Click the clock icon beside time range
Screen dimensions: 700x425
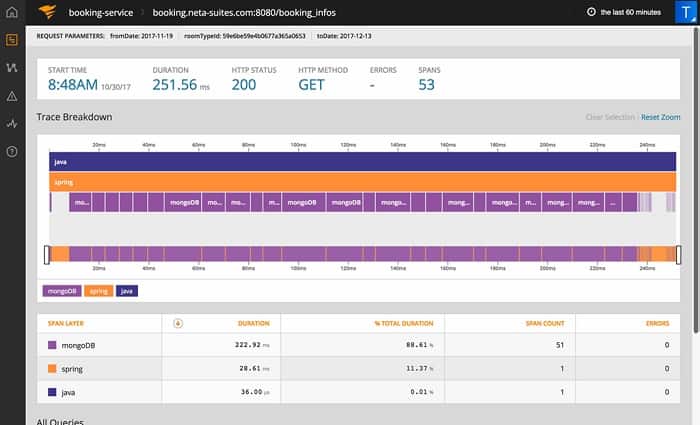[x=591, y=12]
